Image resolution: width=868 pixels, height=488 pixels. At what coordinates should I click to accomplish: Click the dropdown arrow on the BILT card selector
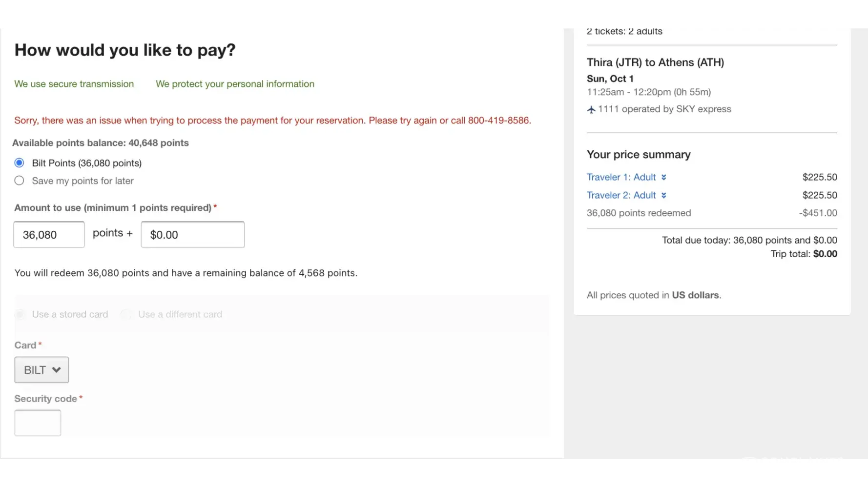[57, 370]
